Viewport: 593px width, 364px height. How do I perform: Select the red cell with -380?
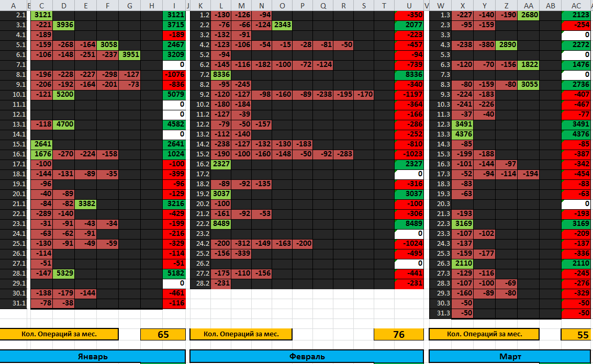point(485,44)
